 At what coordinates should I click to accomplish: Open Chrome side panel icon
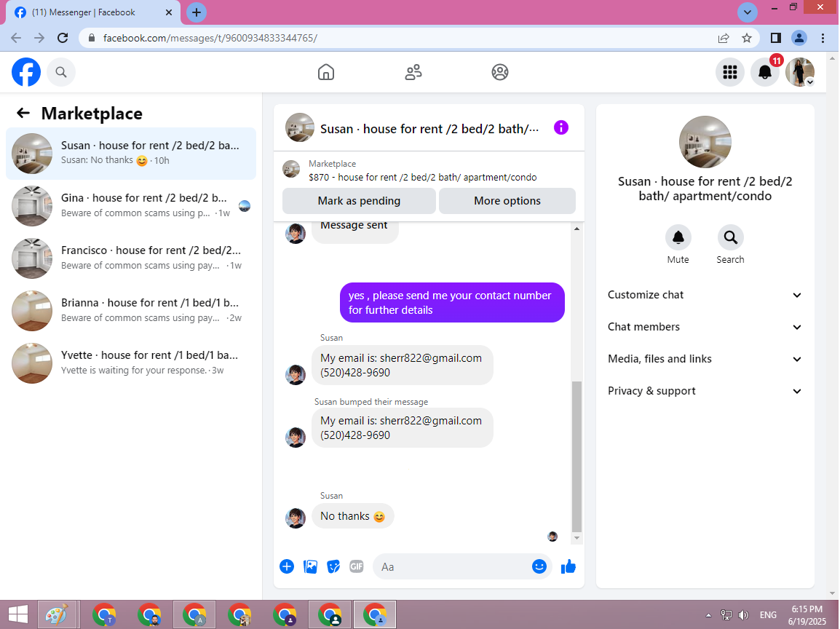(x=776, y=38)
